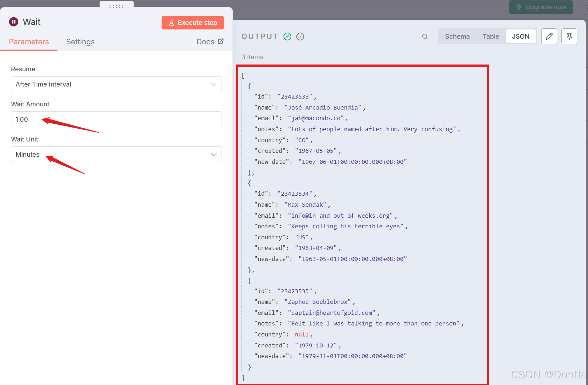Click email "captain@heartofgold.com"
588x385 pixels.
click(332, 313)
